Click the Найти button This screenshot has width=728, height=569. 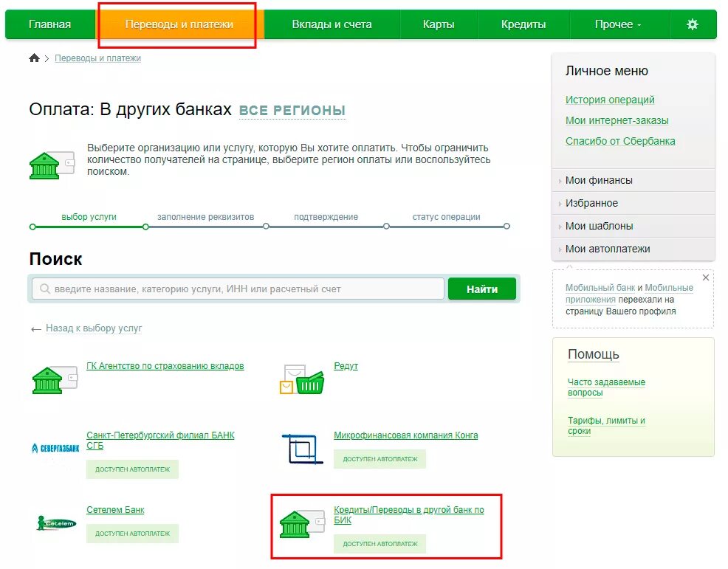pos(482,289)
